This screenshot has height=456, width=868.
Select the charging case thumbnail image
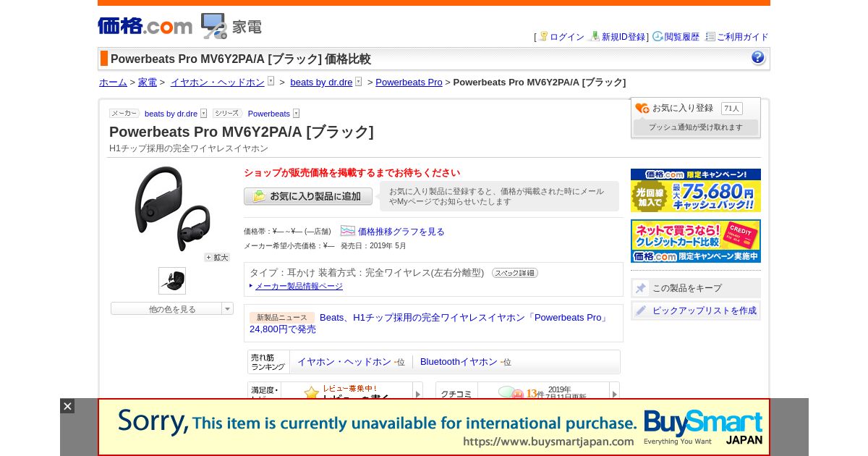coord(172,281)
